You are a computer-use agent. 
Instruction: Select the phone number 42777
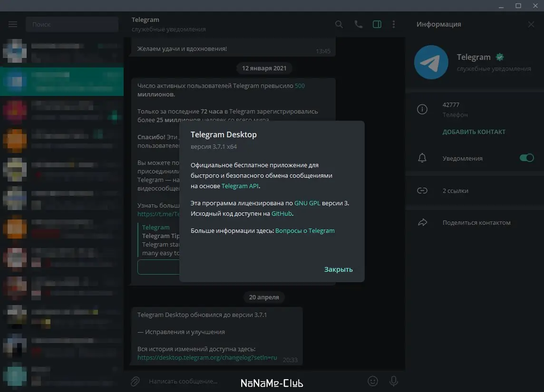pos(451,105)
